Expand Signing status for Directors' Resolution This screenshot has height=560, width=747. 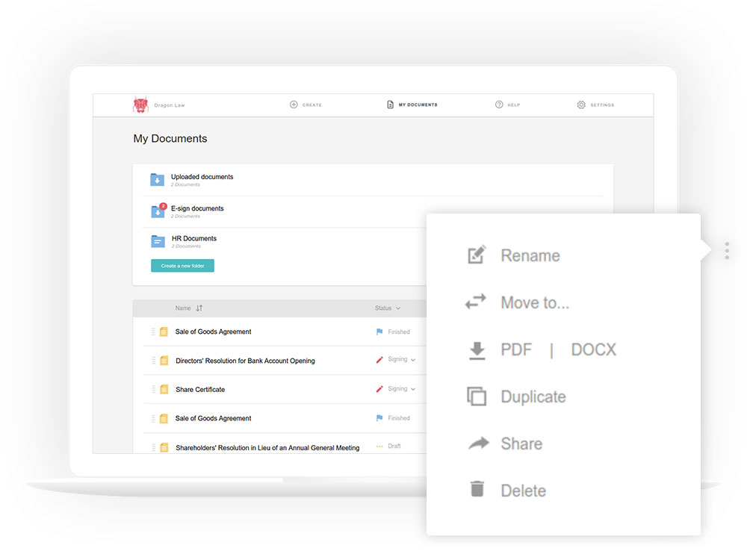(x=413, y=360)
